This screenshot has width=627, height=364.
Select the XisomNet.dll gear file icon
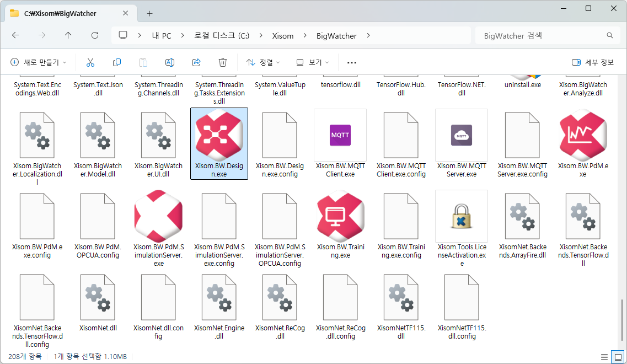point(98,298)
